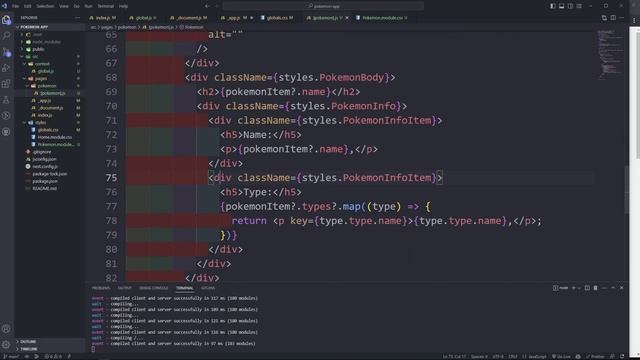Open the View menu
640x360 pixels.
[64, 6]
